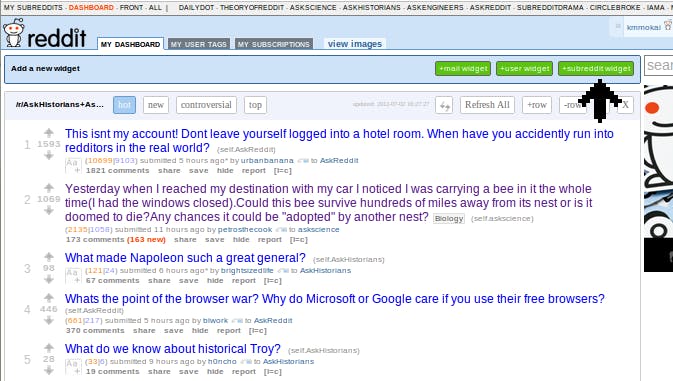Click the tag icon beside h0ncho
The image size is (673, 381).
[x=246, y=362]
